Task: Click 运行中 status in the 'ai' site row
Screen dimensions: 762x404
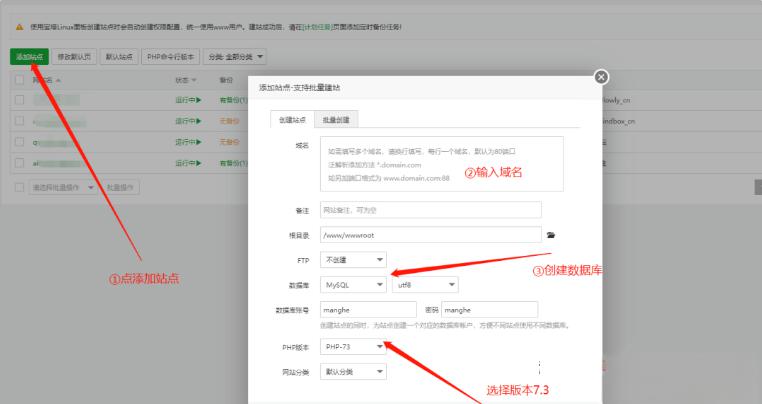Action: click(188, 163)
